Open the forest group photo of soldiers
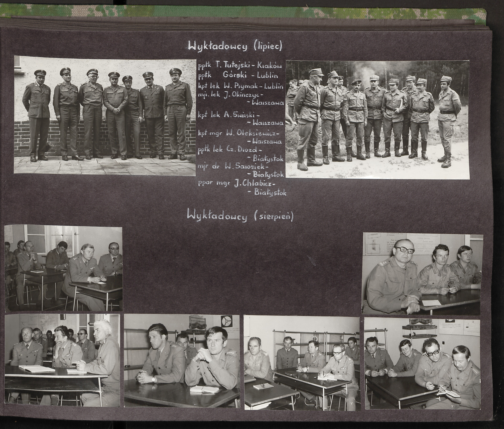 [377, 119]
